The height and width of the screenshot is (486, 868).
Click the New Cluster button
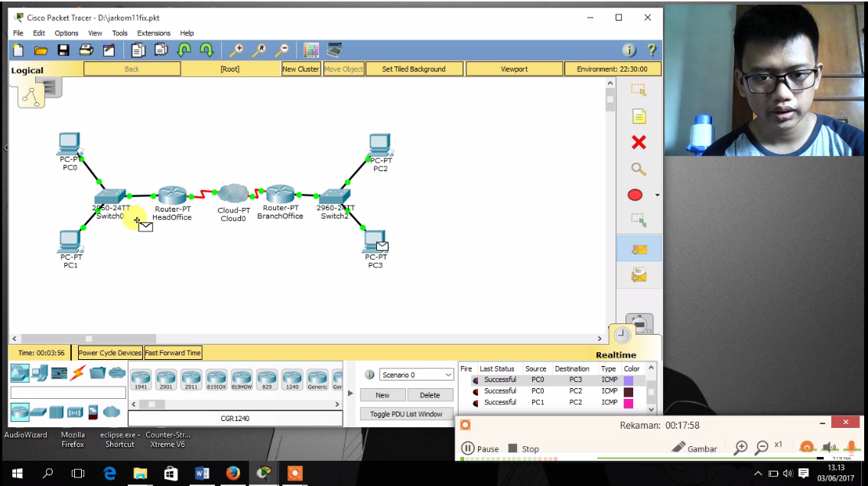[301, 69]
